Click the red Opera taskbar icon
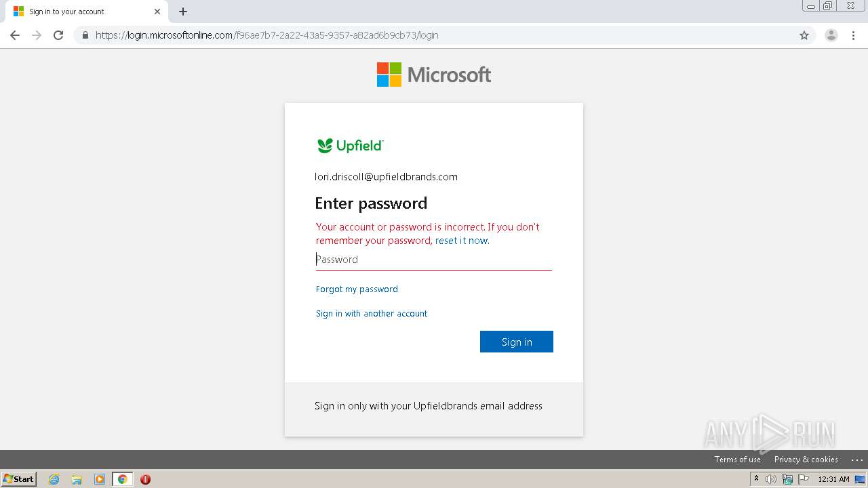This screenshot has width=868, height=488. coord(145,479)
